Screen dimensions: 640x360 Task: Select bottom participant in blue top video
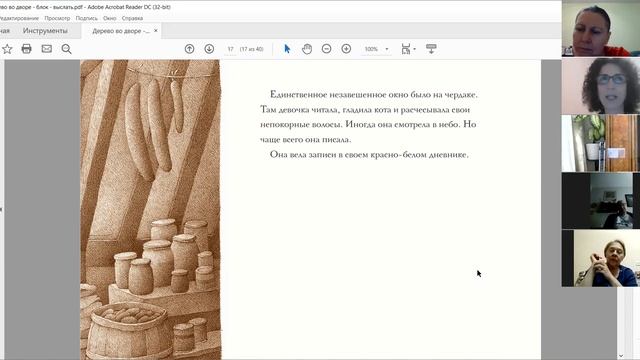click(600, 258)
